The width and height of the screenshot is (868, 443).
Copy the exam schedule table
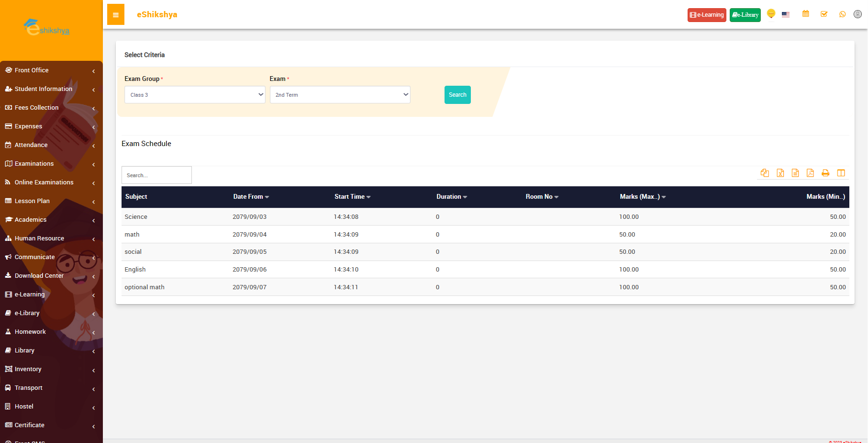pyautogui.click(x=765, y=173)
